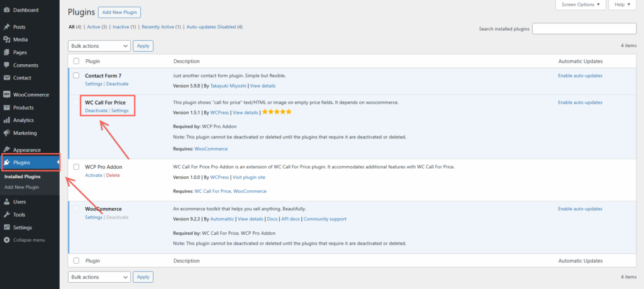Open WooCommerce plugin Settings link
This screenshot has width=644, height=289.
pyautogui.click(x=94, y=217)
